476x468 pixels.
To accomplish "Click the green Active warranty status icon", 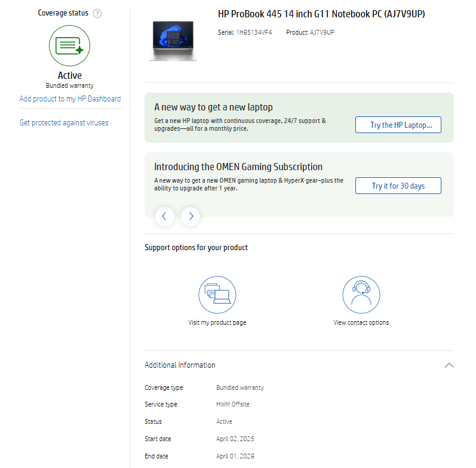I will 70,45.
